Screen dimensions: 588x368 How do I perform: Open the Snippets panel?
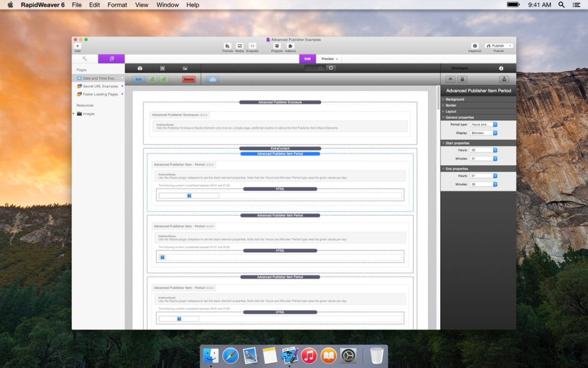click(x=252, y=46)
